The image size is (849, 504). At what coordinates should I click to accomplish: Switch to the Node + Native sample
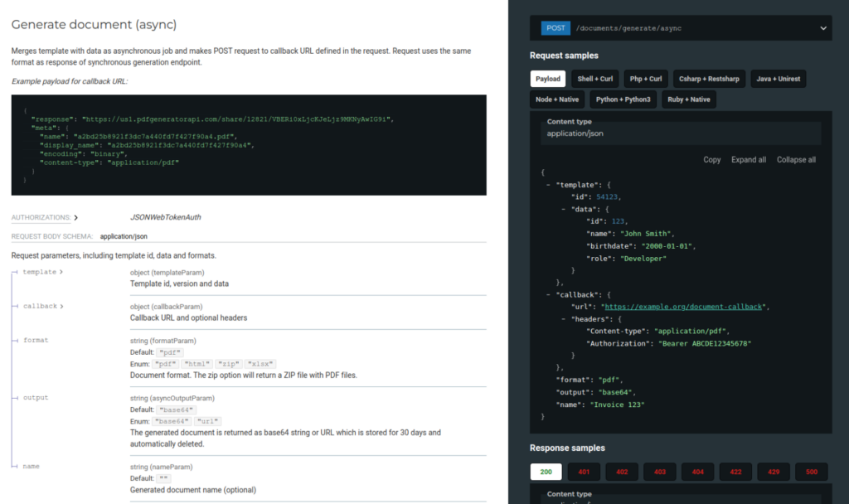(x=557, y=99)
